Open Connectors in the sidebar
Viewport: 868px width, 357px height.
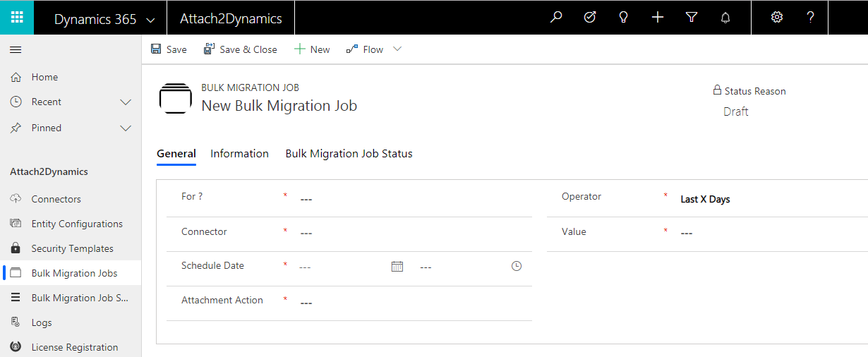[56, 199]
